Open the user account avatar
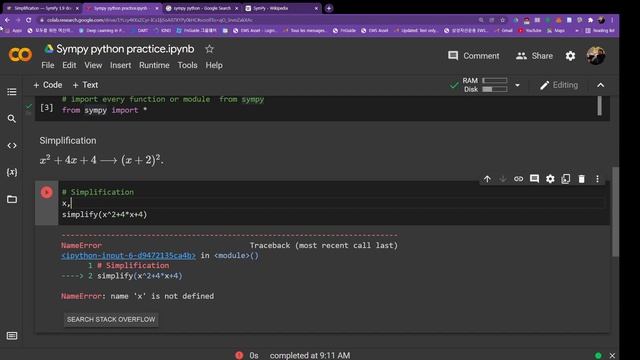Image resolution: width=640 pixels, height=360 pixels. pyautogui.click(x=596, y=56)
